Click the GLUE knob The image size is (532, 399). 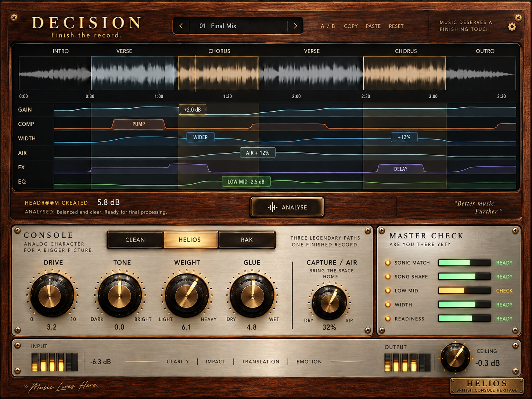[252, 295]
